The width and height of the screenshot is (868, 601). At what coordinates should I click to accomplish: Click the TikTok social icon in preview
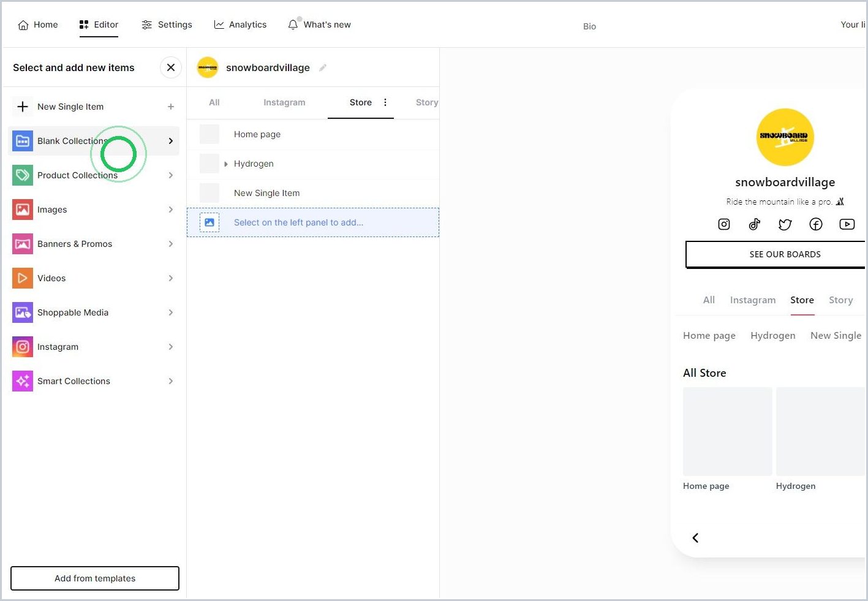(755, 224)
